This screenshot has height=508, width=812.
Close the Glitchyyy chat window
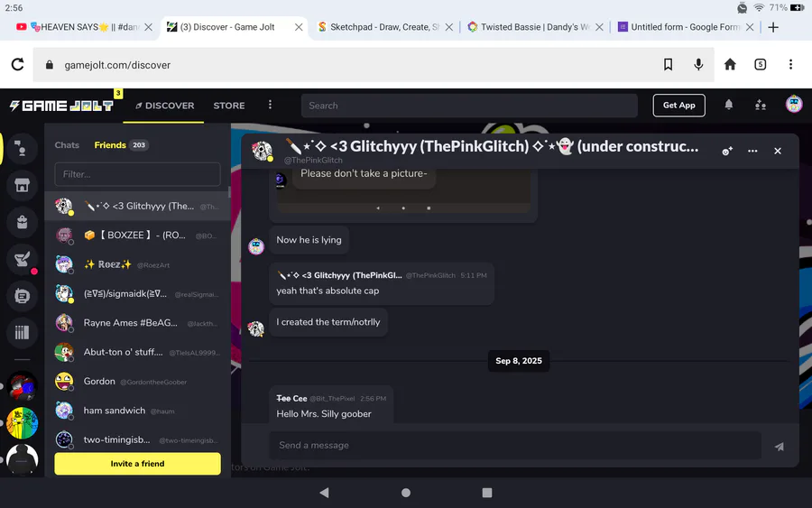tap(778, 151)
